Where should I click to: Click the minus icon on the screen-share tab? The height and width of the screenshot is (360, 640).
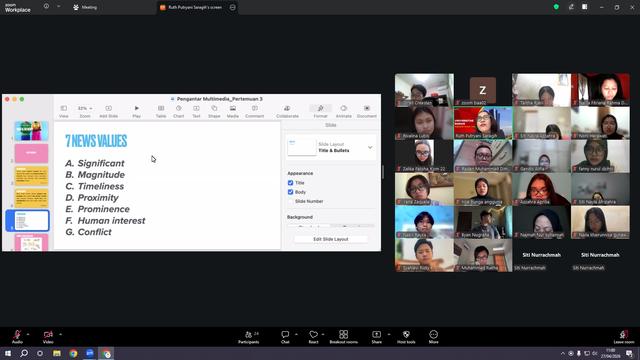(x=233, y=7)
